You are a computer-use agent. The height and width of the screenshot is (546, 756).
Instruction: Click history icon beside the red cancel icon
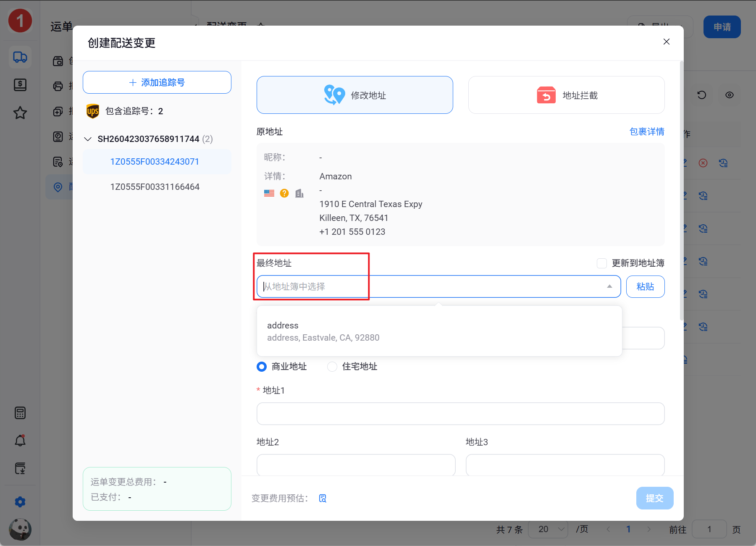tap(723, 163)
